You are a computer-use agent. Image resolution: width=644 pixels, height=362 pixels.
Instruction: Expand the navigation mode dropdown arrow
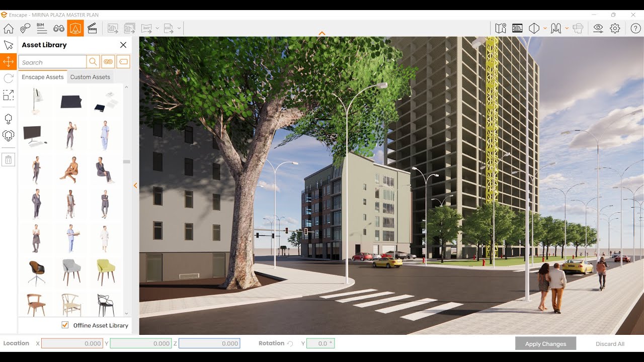pyautogui.click(x=567, y=28)
